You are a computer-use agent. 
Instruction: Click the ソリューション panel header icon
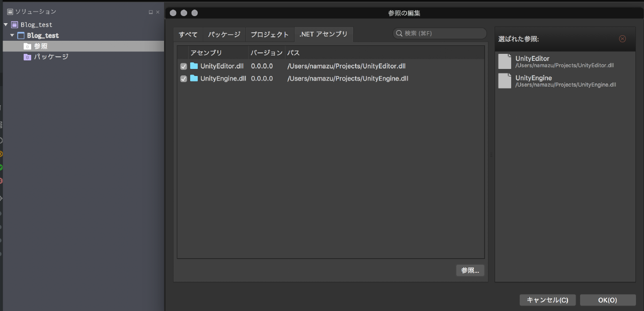[10, 12]
